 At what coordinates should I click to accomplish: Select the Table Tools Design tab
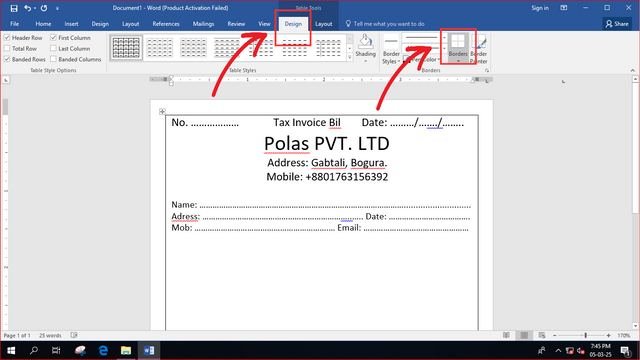pyautogui.click(x=293, y=24)
